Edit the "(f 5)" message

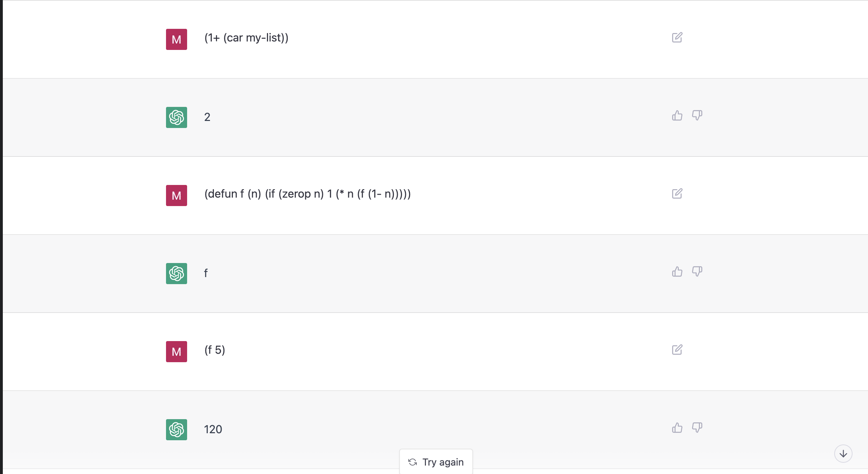(x=677, y=350)
